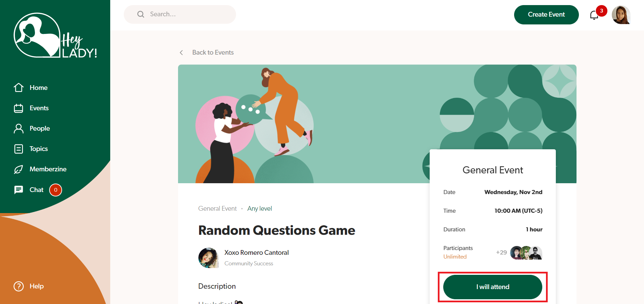Click the search magnifier icon
Viewport: 644px width, 304px height.
pos(141,14)
